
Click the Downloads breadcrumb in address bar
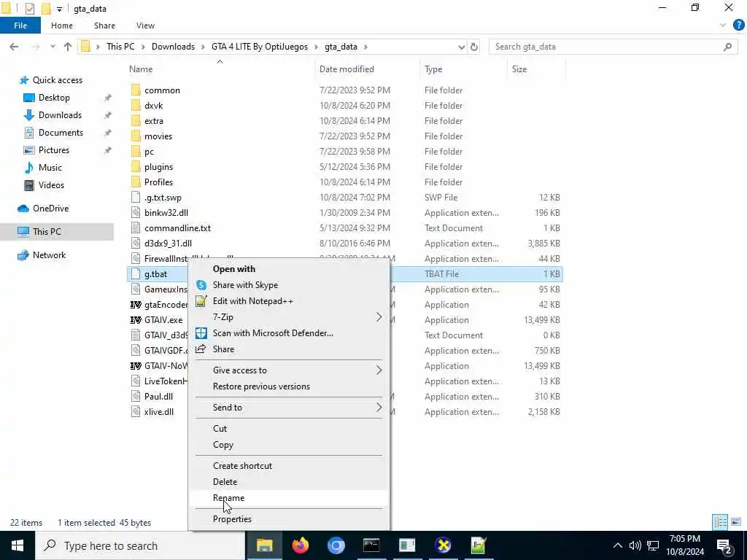[x=173, y=47]
